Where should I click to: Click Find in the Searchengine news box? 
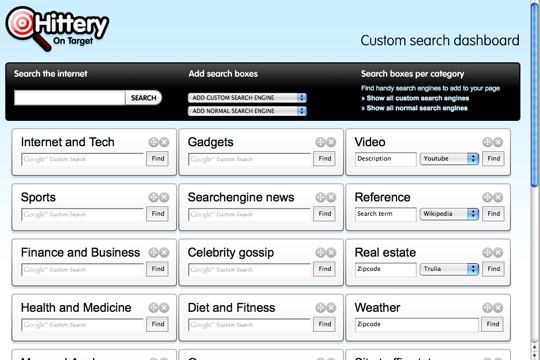click(324, 214)
